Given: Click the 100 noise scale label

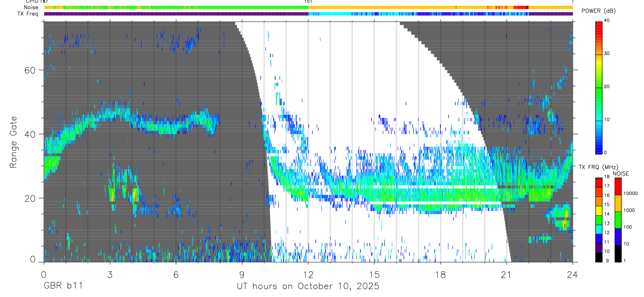Looking at the screenshot, I should 628,227.
